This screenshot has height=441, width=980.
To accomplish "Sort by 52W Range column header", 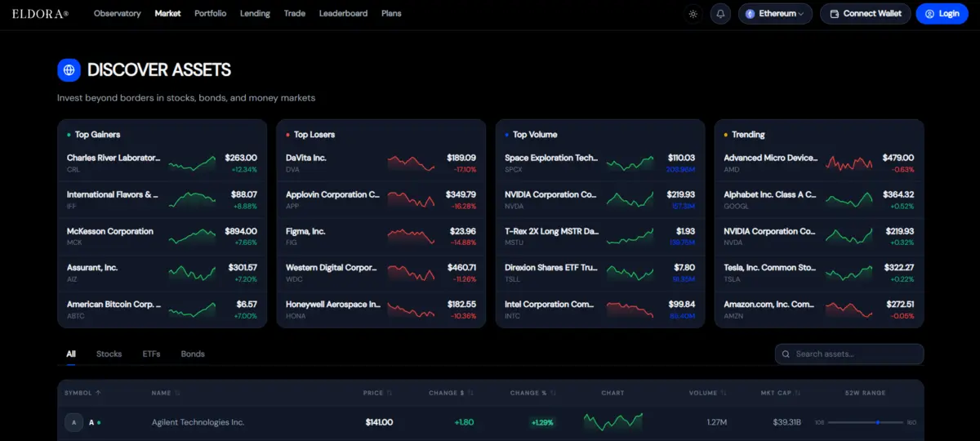I will click(x=867, y=393).
